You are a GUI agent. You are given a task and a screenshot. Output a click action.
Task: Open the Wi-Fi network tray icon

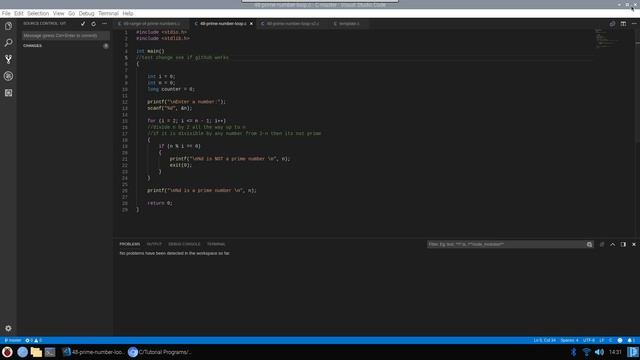point(586,352)
